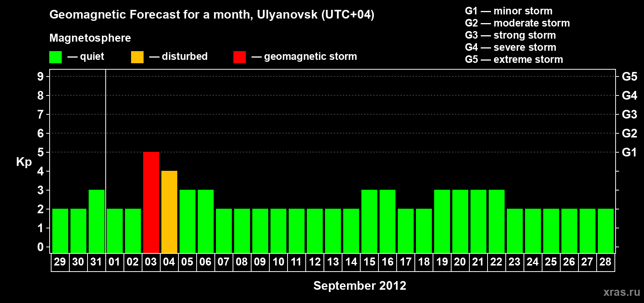Click date label 01

(114, 262)
